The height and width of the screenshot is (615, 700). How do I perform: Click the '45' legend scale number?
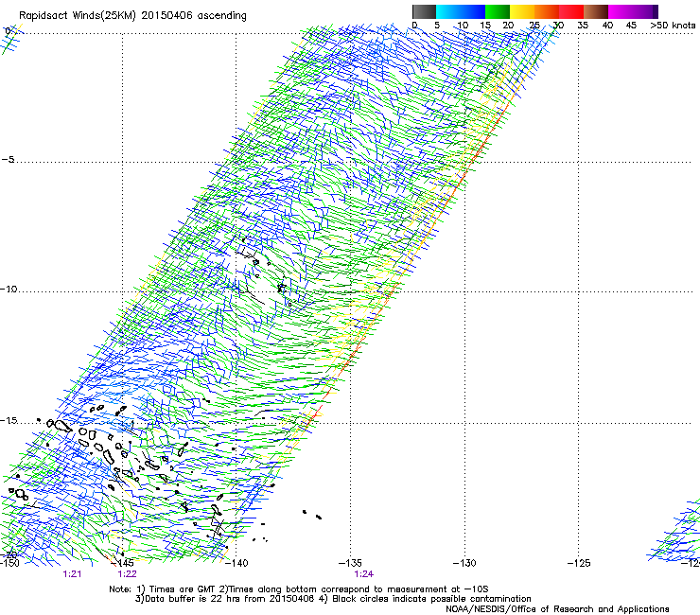click(x=631, y=26)
